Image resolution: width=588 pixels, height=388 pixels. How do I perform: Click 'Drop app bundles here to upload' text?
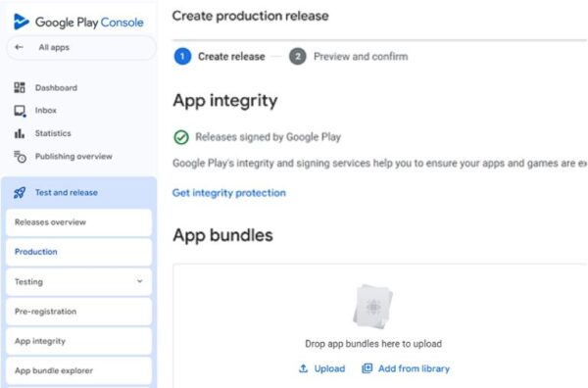(373, 344)
